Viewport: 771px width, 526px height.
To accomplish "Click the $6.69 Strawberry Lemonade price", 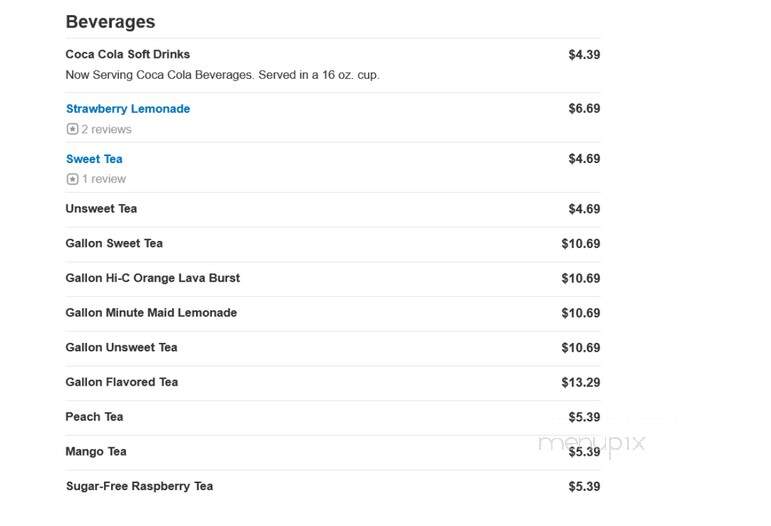I will click(x=584, y=109).
